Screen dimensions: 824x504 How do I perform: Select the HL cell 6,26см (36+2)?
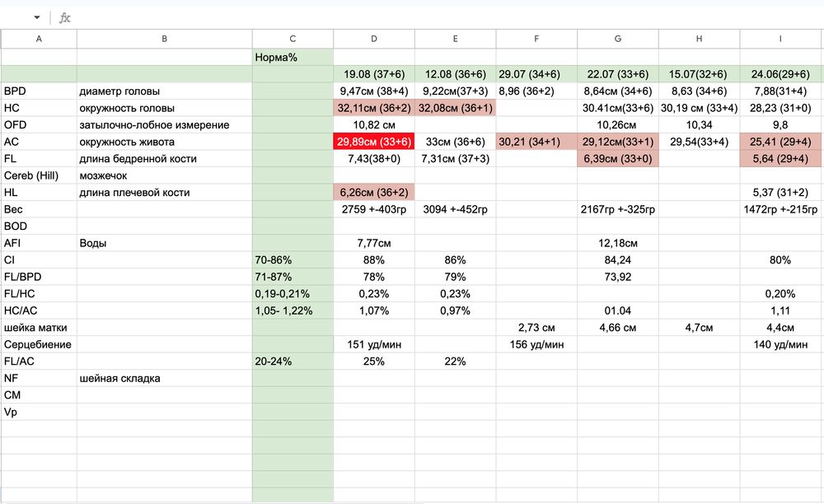(374, 193)
